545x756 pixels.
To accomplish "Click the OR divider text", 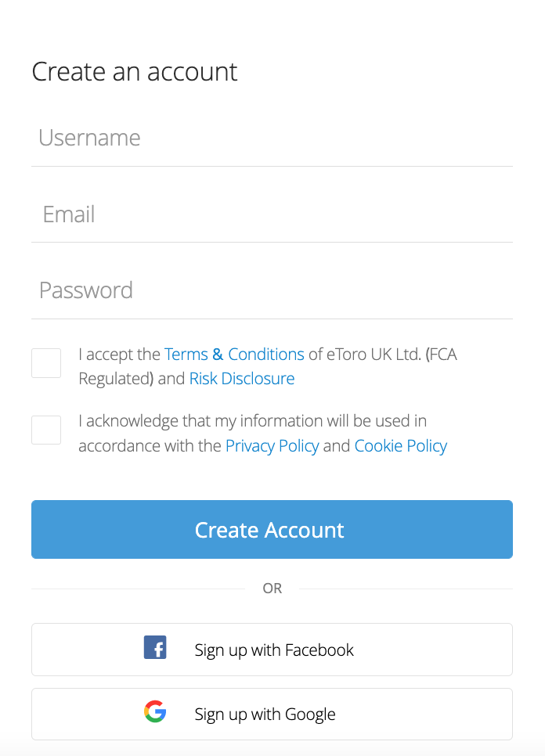I will (272, 589).
